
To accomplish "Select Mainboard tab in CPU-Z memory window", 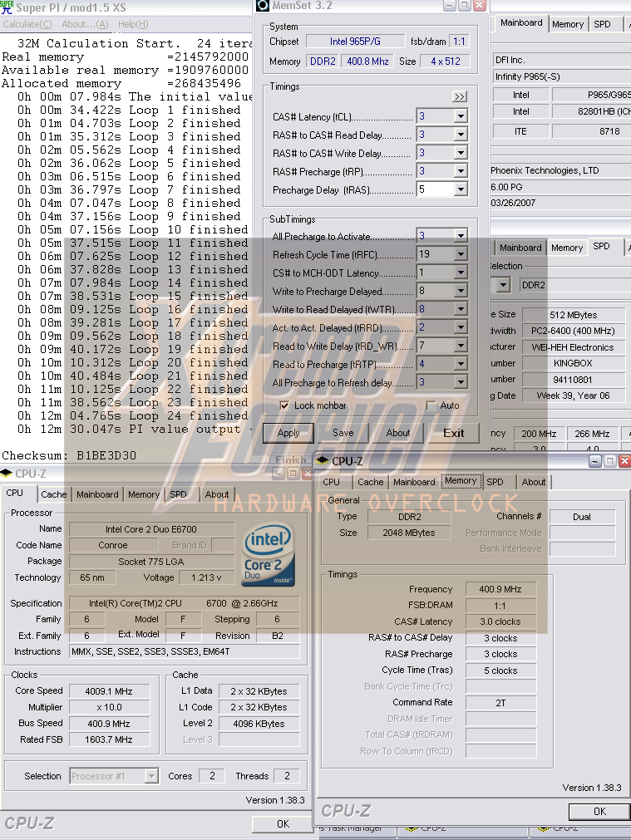I will pos(414,482).
